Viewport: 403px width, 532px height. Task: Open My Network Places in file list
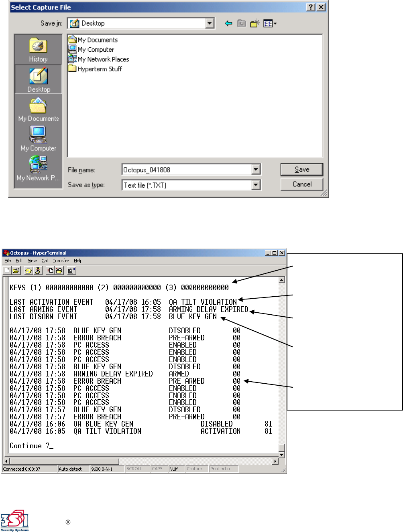(99, 59)
